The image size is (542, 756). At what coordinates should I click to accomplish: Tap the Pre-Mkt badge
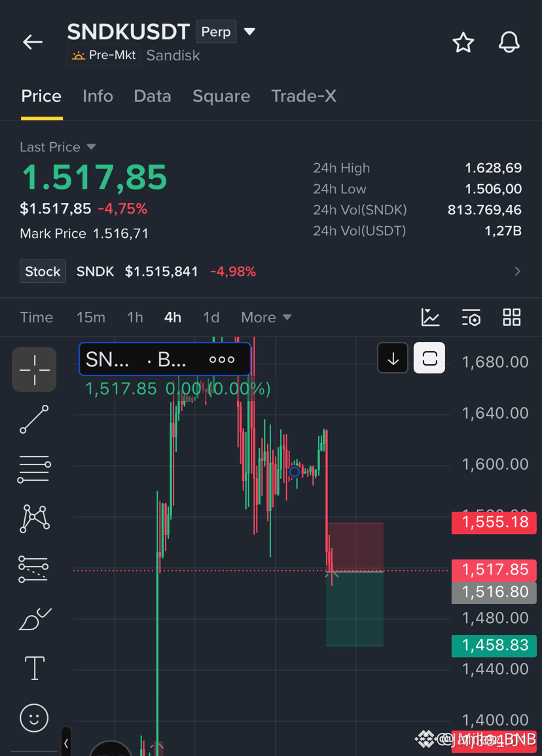(103, 55)
